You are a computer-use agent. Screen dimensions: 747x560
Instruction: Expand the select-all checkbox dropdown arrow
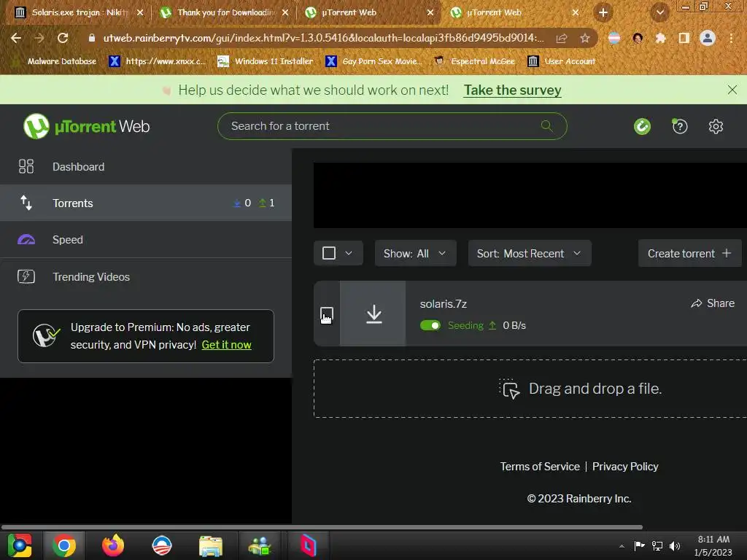[x=349, y=253]
